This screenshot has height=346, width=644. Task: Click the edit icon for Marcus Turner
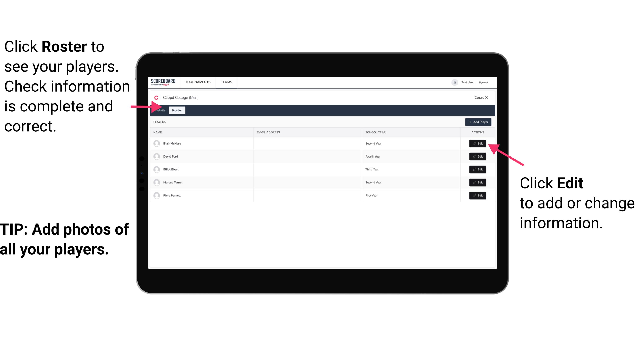click(477, 182)
